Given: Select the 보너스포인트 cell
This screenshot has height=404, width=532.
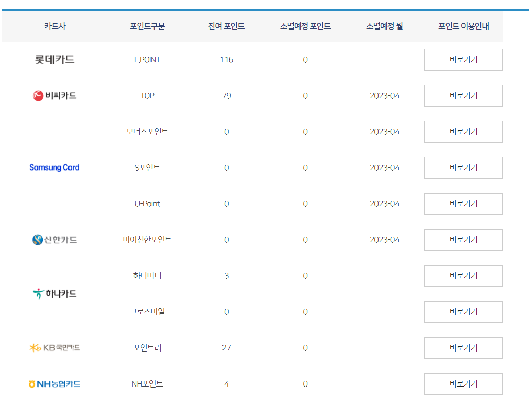Looking at the screenshot, I should click(147, 132).
